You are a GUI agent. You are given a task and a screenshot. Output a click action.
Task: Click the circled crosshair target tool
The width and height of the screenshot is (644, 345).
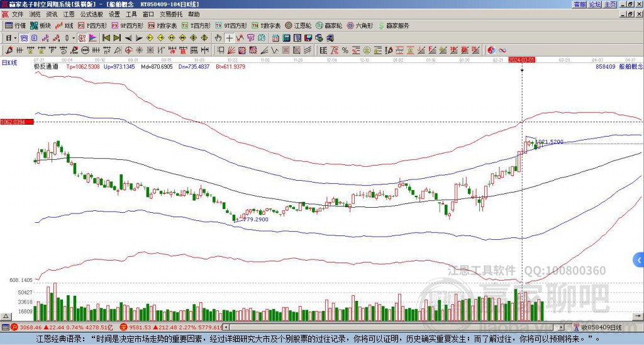coord(128,50)
